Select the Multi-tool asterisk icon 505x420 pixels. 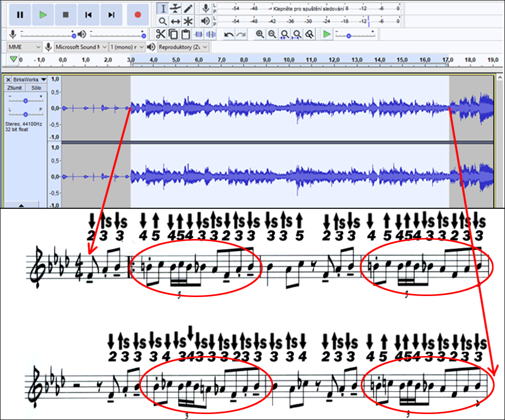188,22
